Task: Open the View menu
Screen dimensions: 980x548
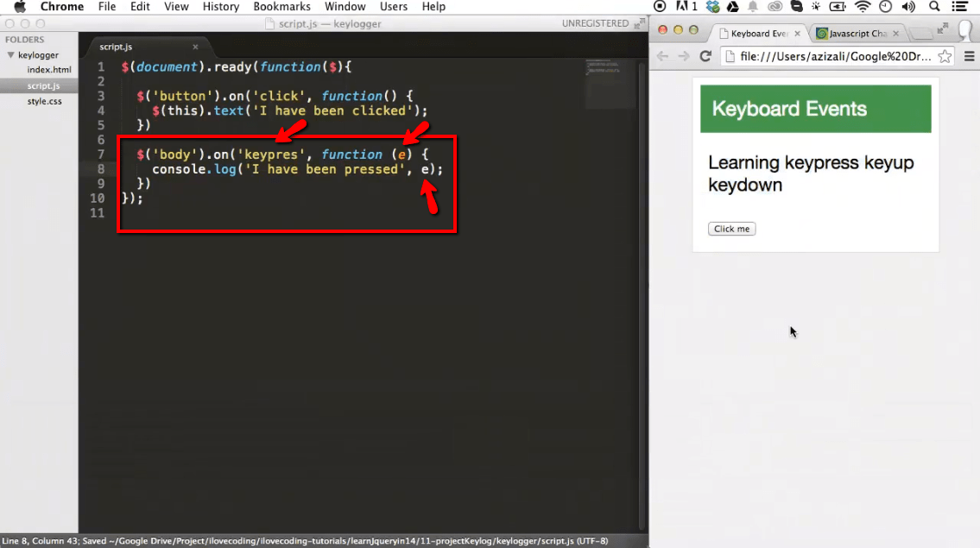Action: click(x=176, y=6)
